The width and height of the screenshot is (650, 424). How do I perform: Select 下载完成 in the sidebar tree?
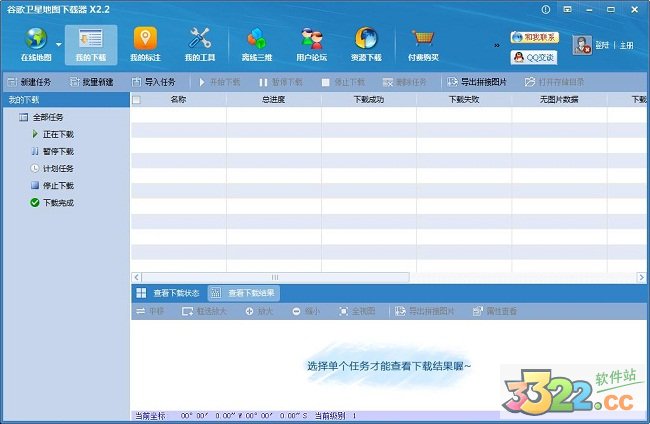click(x=53, y=202)
